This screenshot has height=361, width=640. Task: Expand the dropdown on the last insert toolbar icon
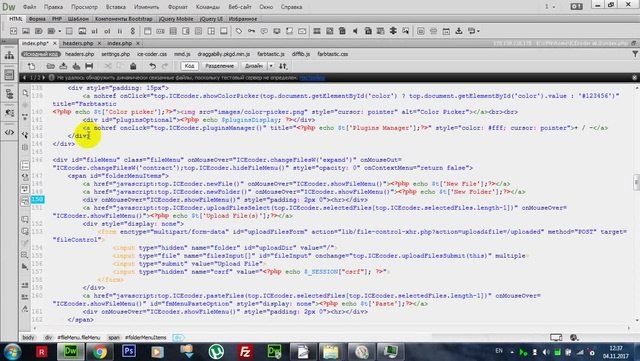[x=478, y=31]
